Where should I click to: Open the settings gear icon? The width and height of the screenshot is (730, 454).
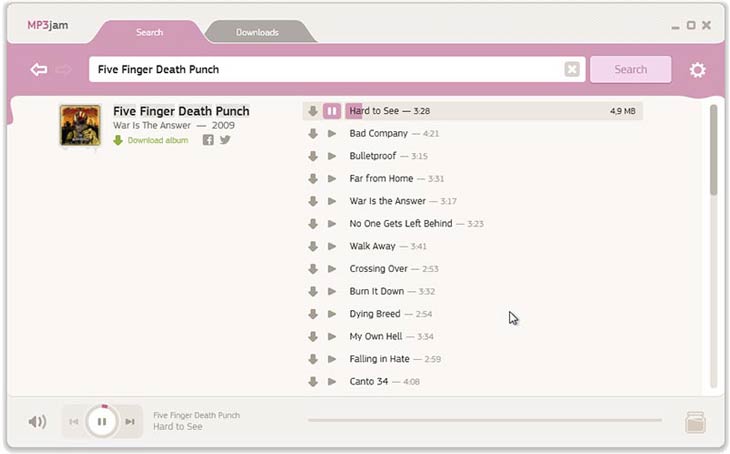coord(697,70)
